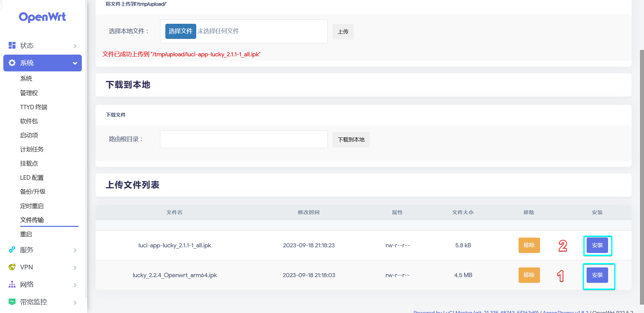Viewport: 644px width, 313px height.
Task: Collapse the 系统 menu chevron
Action: 75,63
